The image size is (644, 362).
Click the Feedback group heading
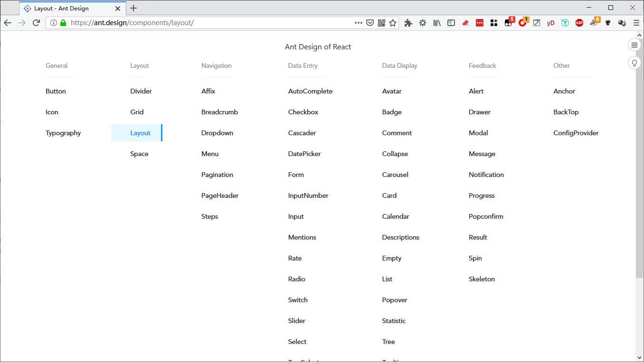pyautogui.click(x=483, y=65)
